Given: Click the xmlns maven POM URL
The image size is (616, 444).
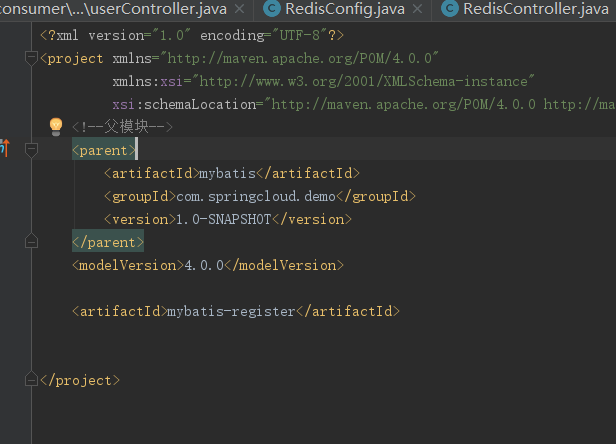Looking at the screenshot, I should tap(302, 59).
